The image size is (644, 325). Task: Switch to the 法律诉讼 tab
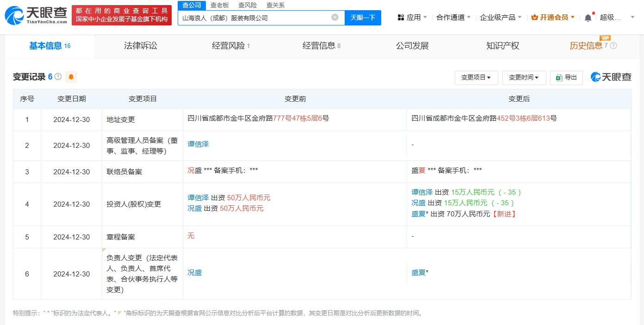[x=141, y=46]
